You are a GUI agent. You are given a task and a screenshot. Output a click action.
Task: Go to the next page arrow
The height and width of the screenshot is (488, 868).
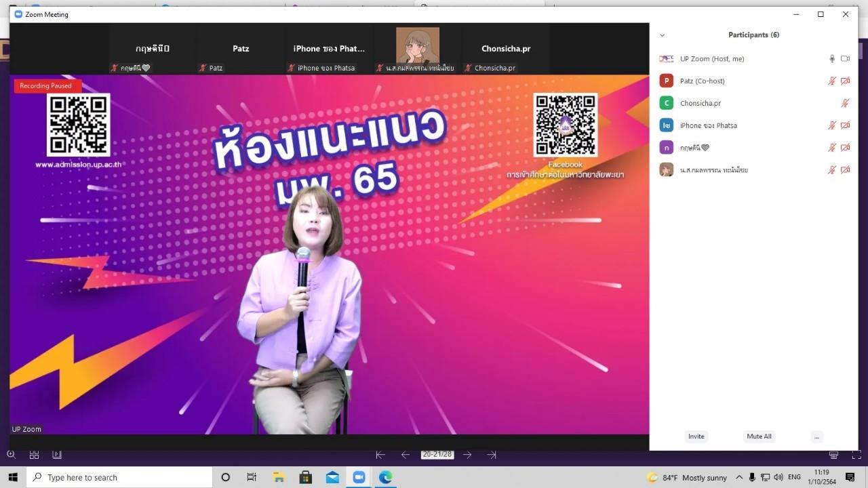point(467,455)
